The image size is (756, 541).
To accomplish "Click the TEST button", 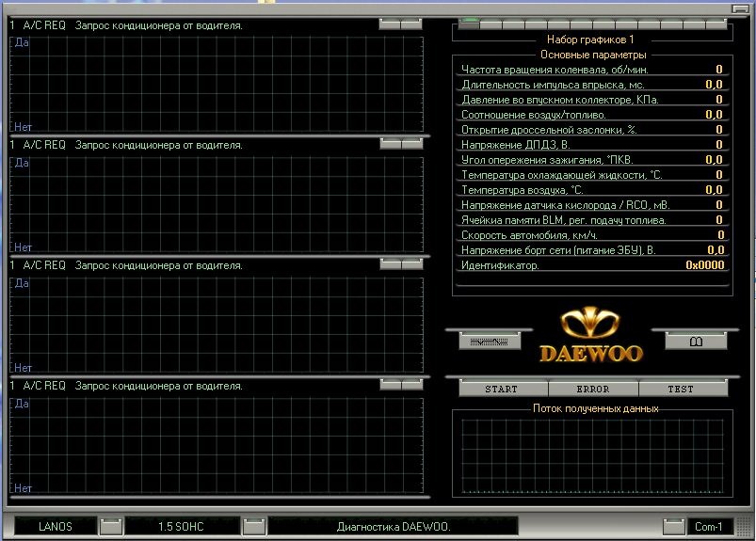I will tap(683, 389).
